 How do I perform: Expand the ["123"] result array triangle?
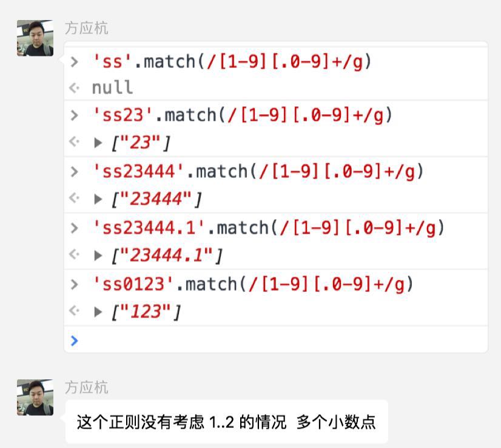(98, 312)
